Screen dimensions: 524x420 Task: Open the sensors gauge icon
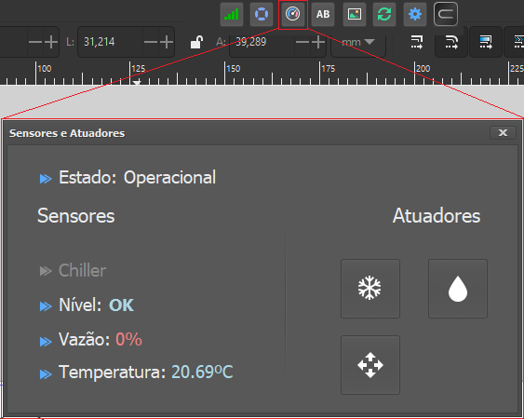(293, 14)
